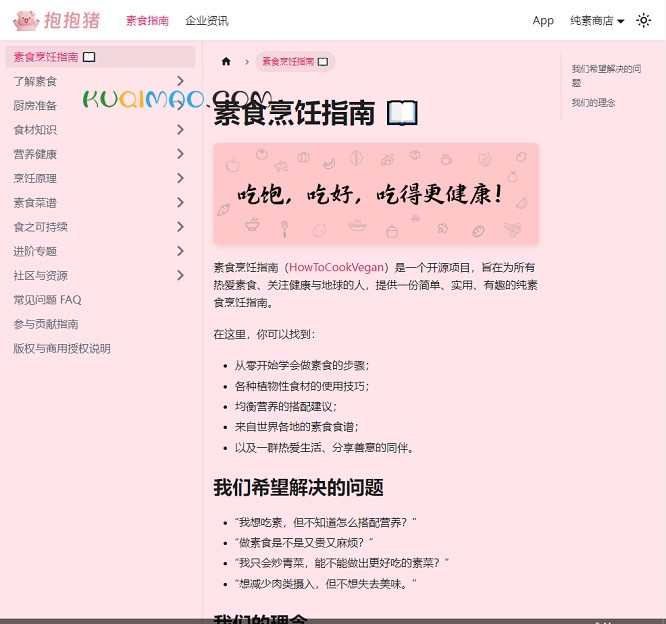This screenshot has width=666, height=624.
Task: Expand the 营养健康 chevron
Action: point(181,154)
